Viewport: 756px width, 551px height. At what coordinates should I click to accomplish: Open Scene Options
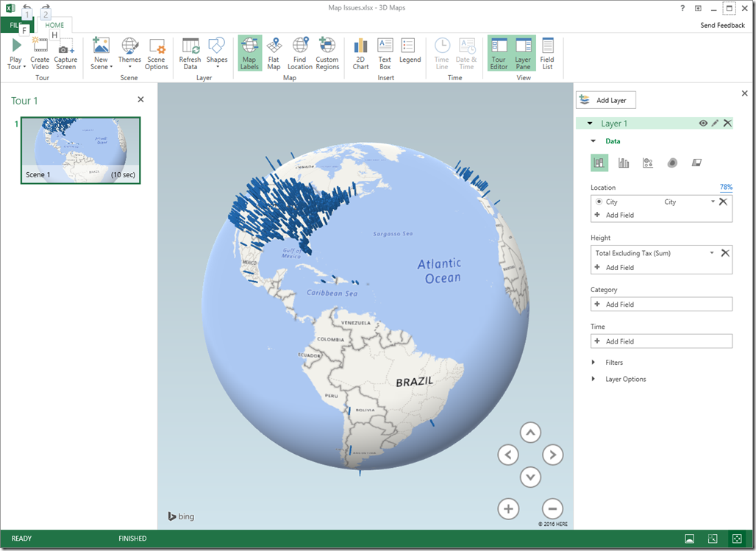[x=157, y=54]
